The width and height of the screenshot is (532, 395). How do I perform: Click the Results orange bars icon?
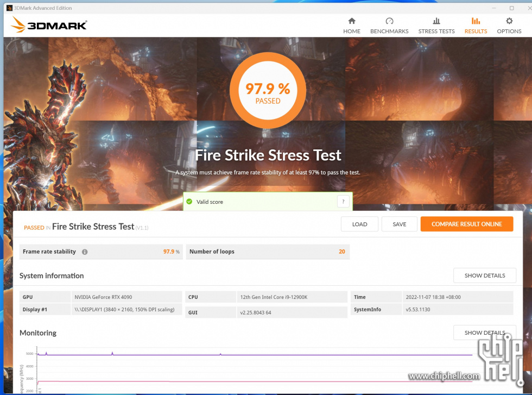[x=476, y=21]
